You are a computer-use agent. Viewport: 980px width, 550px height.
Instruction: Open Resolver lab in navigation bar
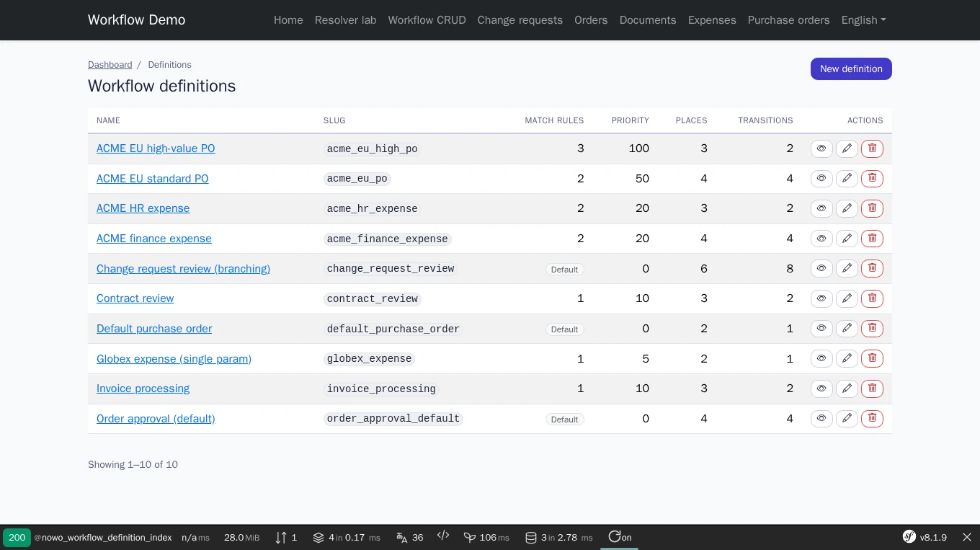tap(345, 20)
